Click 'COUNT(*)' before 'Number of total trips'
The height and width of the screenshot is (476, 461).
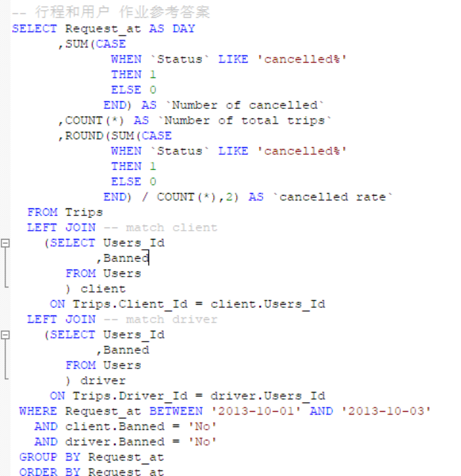click(95, 120)
